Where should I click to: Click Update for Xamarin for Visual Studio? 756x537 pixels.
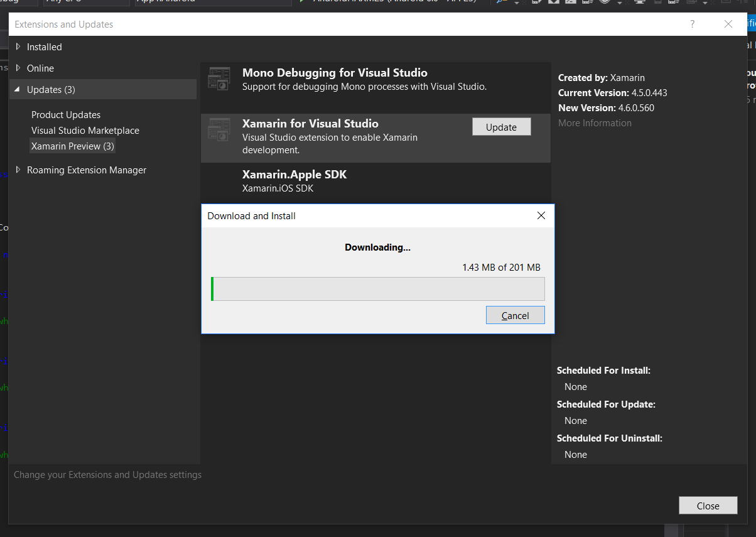click(501, 127)
